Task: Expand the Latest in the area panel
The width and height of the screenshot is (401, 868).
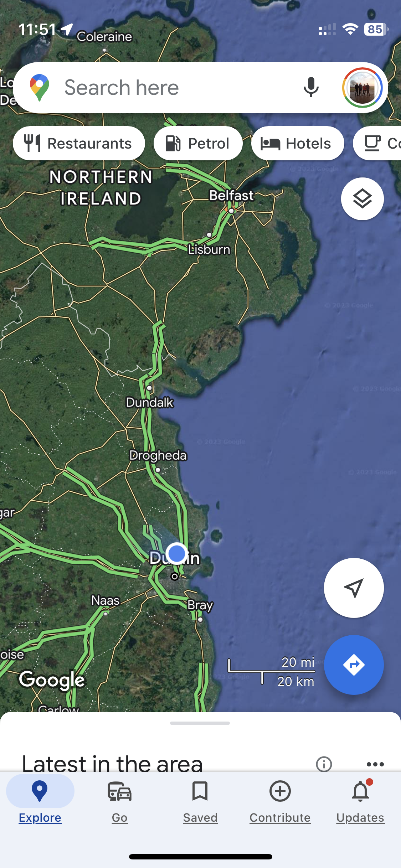Action: pyautogui.click(x=112, y=763)
